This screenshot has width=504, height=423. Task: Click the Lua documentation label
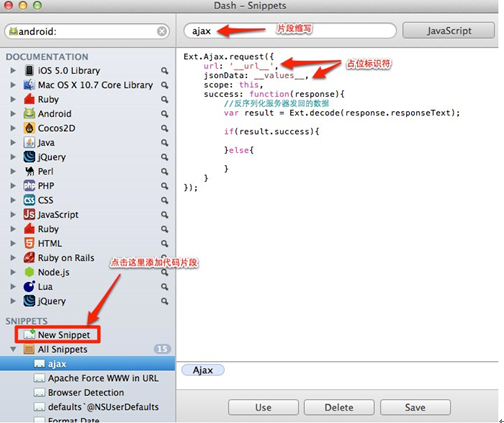45,287
